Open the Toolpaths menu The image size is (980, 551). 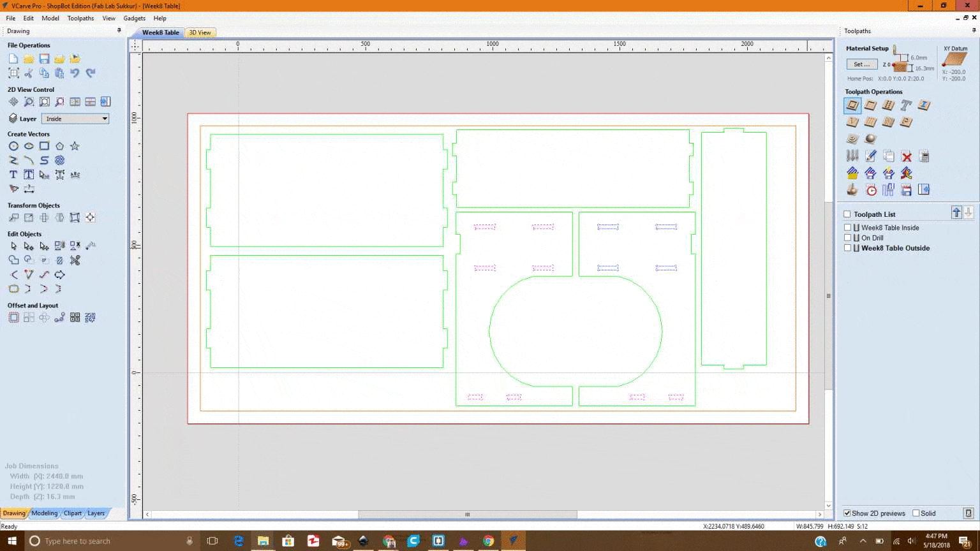[80, 18]
